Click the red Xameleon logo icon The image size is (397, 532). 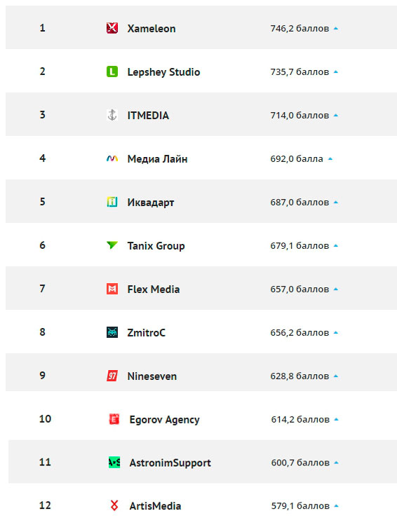point(112,28)
